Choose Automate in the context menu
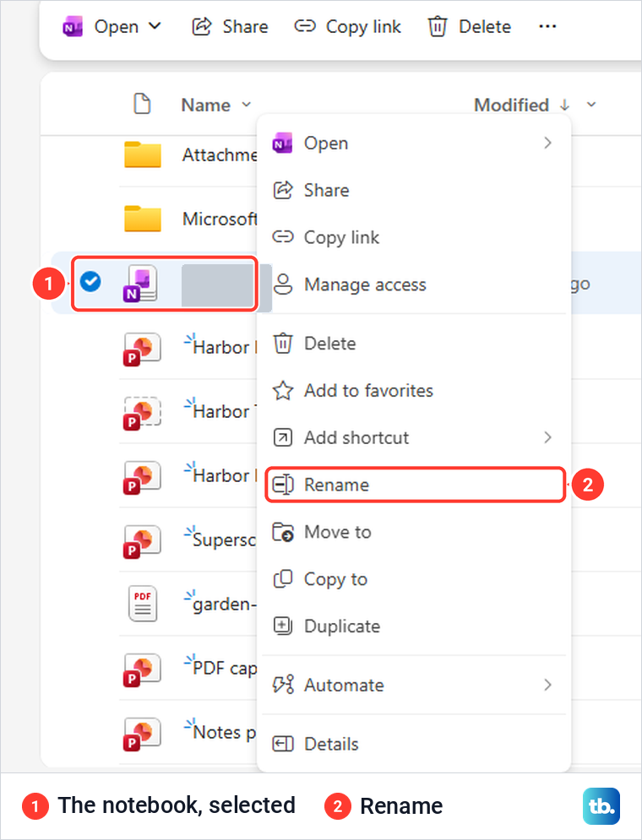This screenshot has height=840, width=642. (x=413, y=686)
